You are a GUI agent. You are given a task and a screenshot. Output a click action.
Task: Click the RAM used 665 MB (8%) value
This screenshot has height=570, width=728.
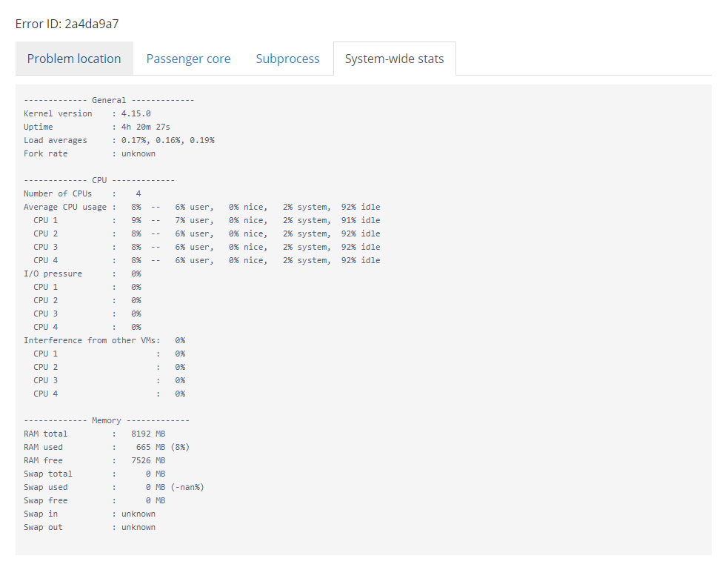[162, 448]
